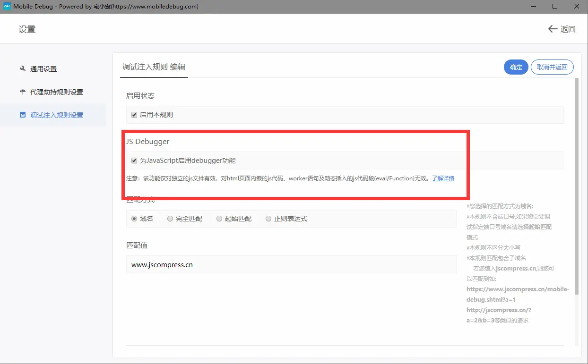Viewport: 588px width, 364px height.
Task: Select the 正则表达式 radio button
Action: [x=268, y=219]
